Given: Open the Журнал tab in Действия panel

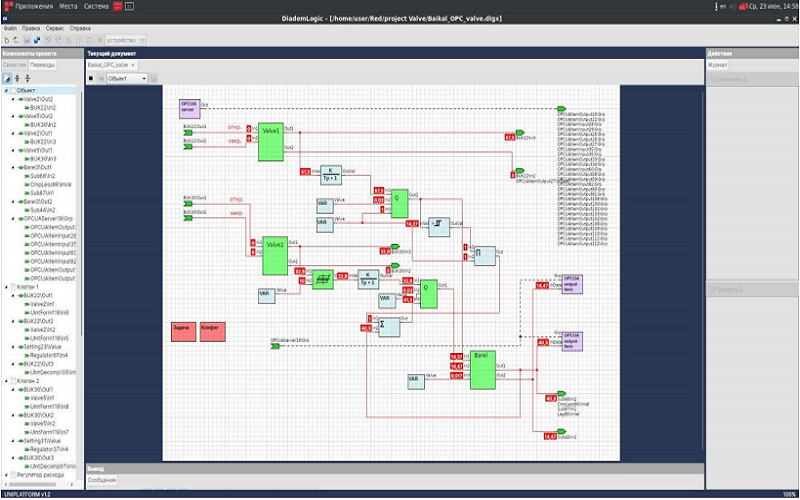Looking at the screenshot, I should [718, 64].
